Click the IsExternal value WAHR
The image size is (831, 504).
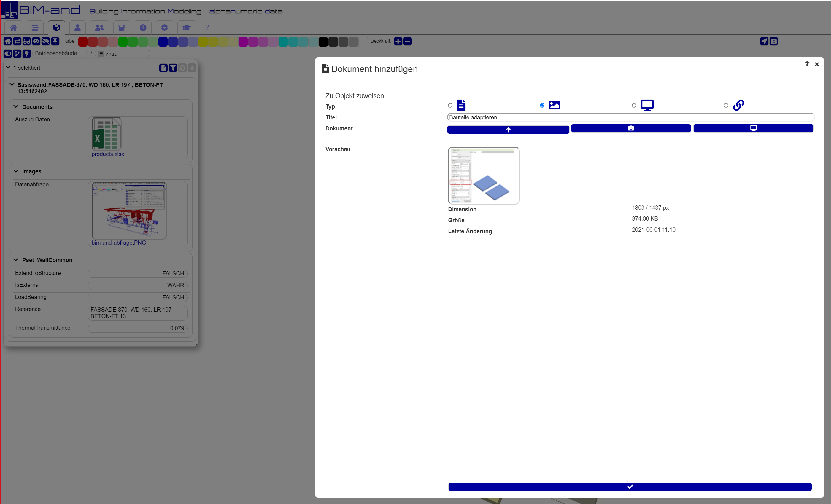pyautogui.click(x=138, y=286)
